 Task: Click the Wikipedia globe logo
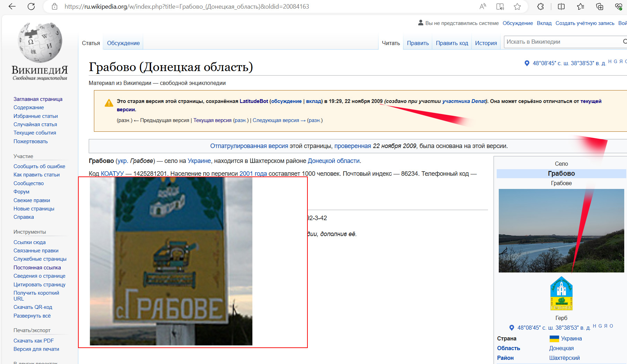tap(40, 42)
